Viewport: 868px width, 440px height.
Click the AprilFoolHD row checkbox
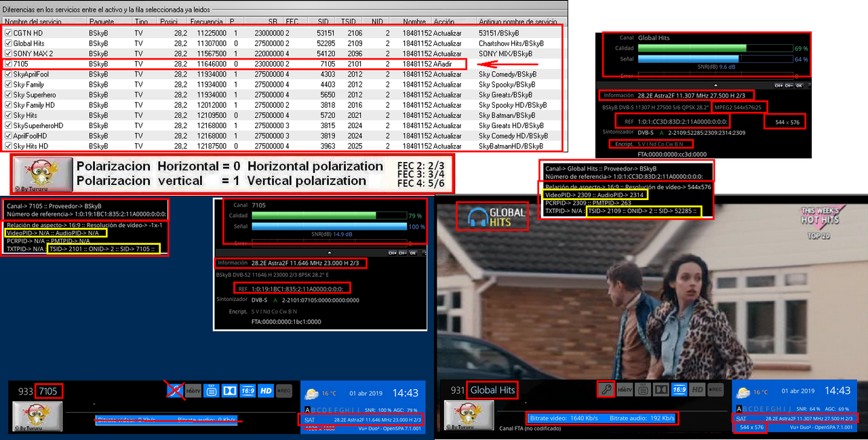tap(8, 136)
